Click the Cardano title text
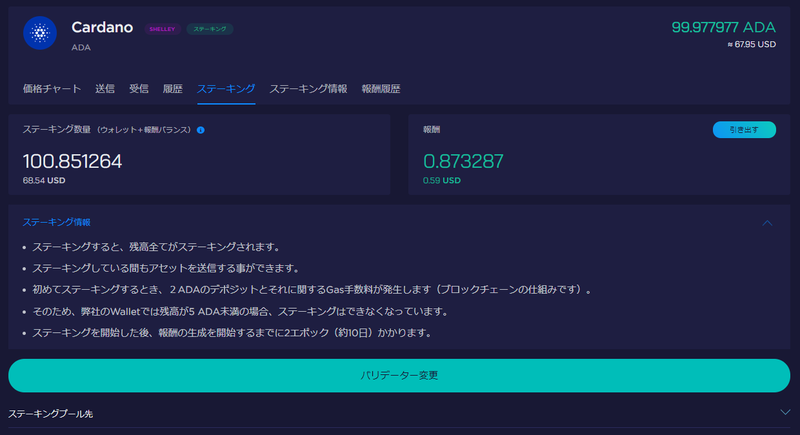Viewport: 800px width, 435px height. [x=102, y=27]
